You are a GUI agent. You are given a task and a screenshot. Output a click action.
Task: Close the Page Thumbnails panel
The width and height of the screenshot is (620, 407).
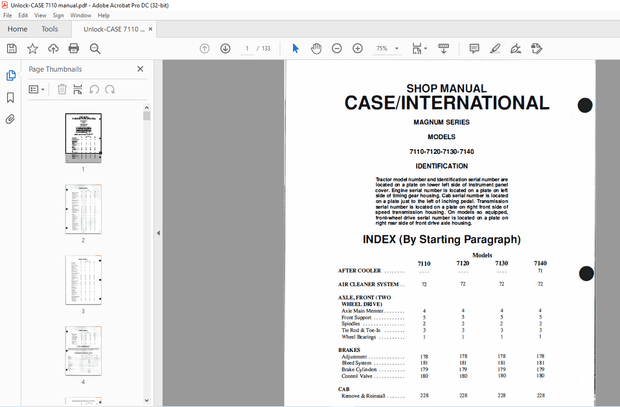[x=140, y=69]
